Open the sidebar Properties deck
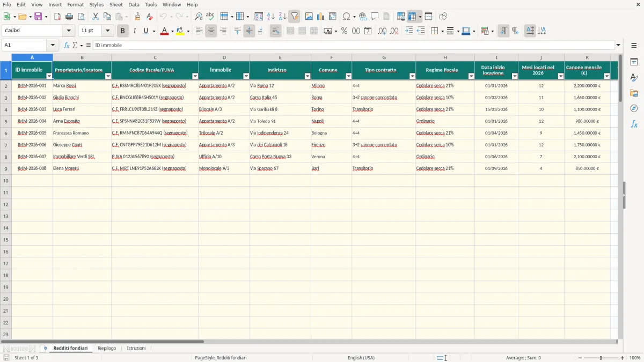 [x=634, y=62]
